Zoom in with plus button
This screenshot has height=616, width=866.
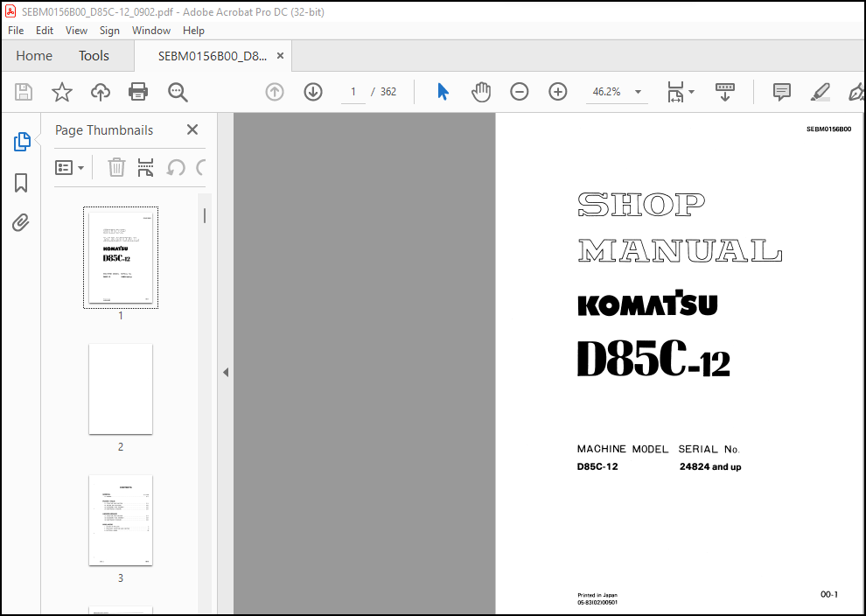(558, 92)
